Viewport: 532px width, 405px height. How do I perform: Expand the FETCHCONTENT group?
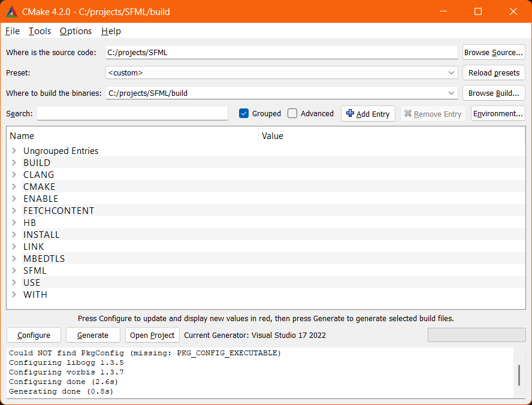click(13, 210)
